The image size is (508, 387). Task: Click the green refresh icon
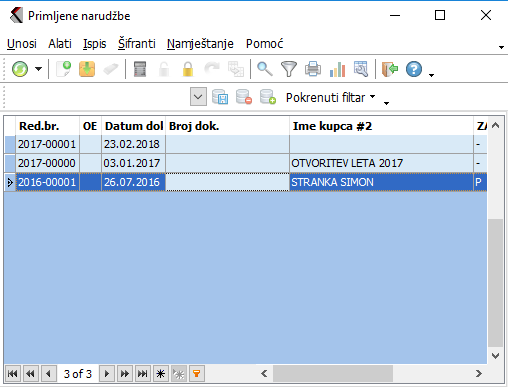click(20, 69)
